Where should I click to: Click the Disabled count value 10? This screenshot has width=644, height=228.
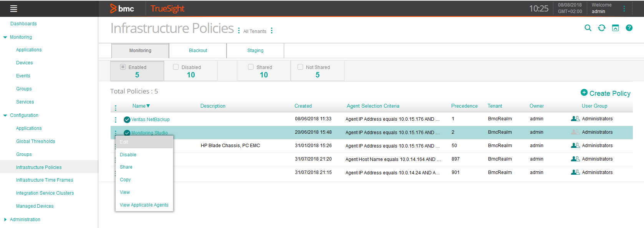(191, 75)
